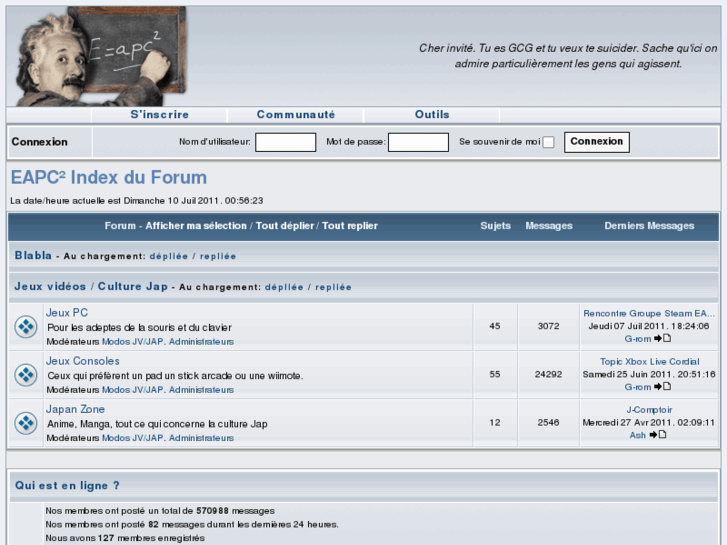Click the message count 24292
727x545 pixels.
pos(548,374)
